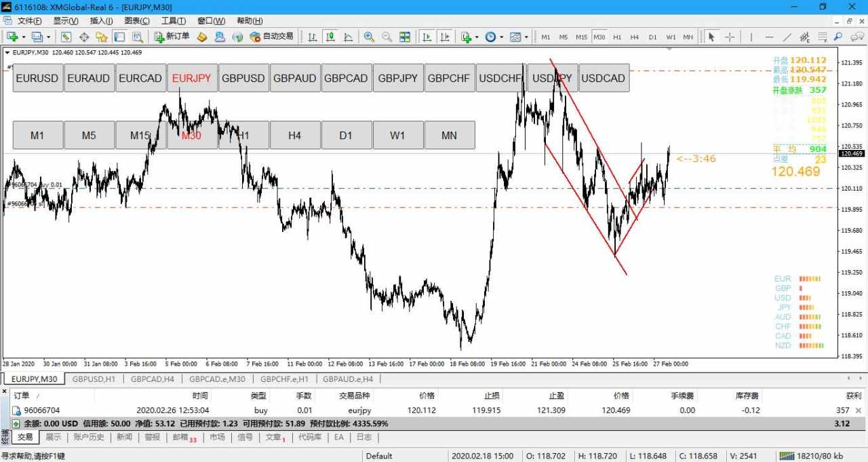Draw a horizontal line tool
The width and height of the screenshot is (868, 462).
769,37
